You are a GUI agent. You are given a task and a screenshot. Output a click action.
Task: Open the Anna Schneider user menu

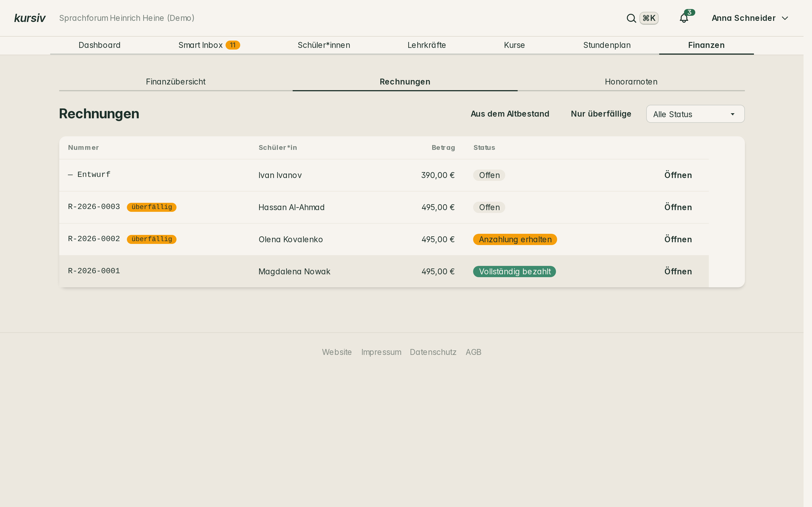coord(750,18)
